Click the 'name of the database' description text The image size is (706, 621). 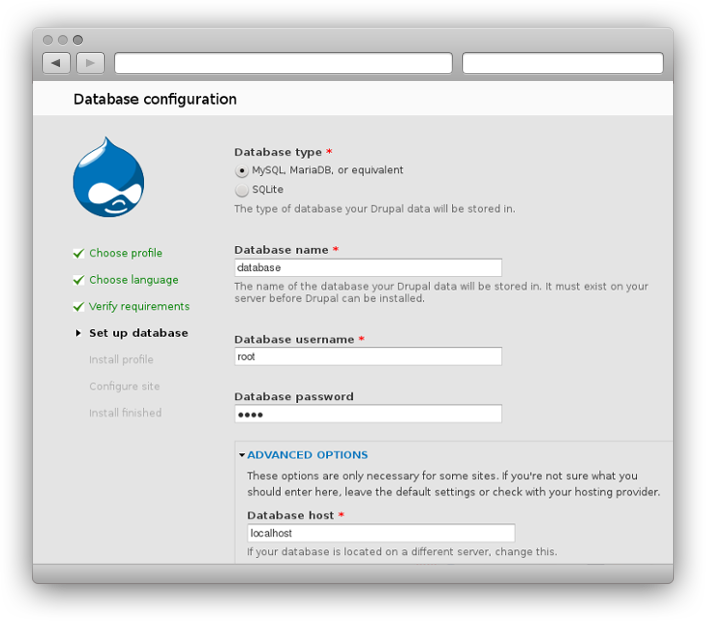point(441,292)
